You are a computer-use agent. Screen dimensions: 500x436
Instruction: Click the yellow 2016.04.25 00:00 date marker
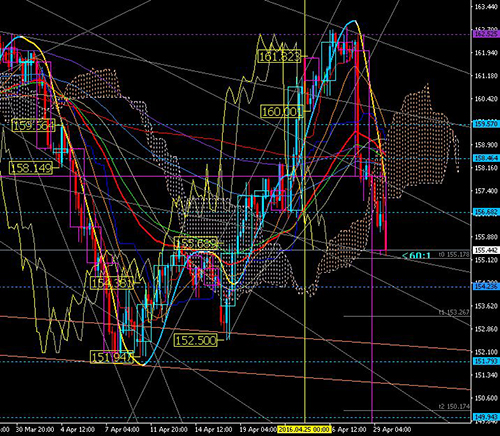[304, 429]
